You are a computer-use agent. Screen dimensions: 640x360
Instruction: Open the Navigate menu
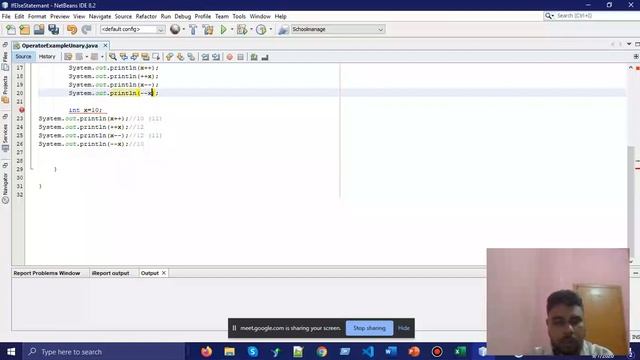(100, 16)
